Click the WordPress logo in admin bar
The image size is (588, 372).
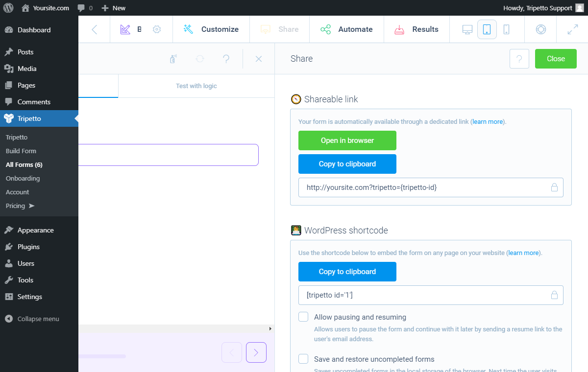click(9, 8)
